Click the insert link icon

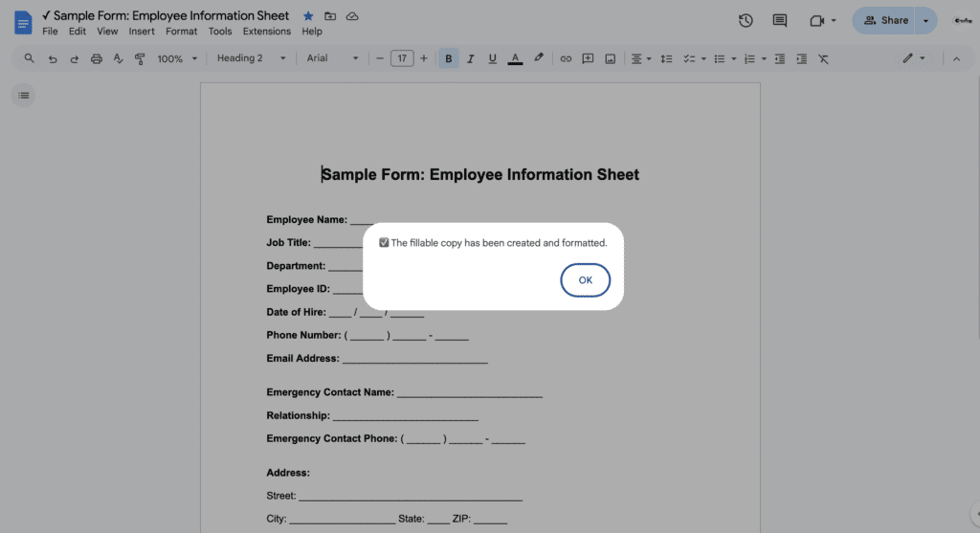tap(566, 58)
